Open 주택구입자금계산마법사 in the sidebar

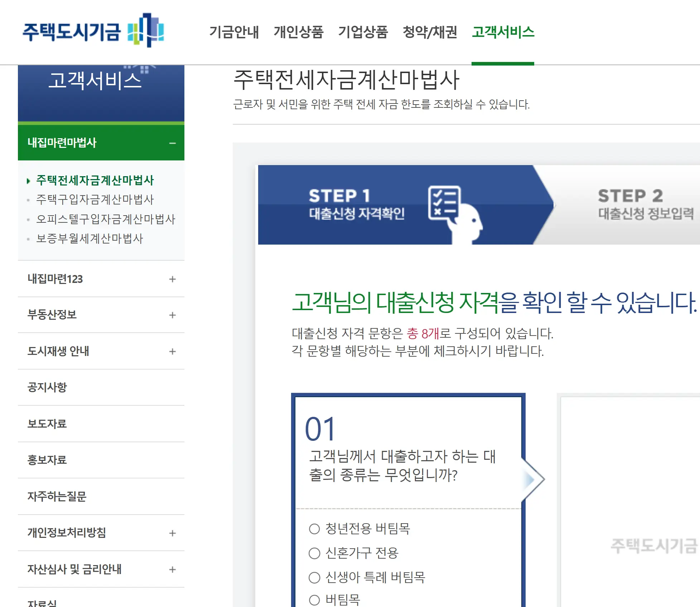pyautogui.click(x=95, y=199)
